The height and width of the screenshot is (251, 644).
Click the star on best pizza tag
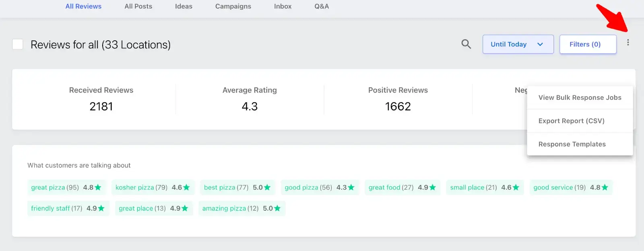point(267,187)
